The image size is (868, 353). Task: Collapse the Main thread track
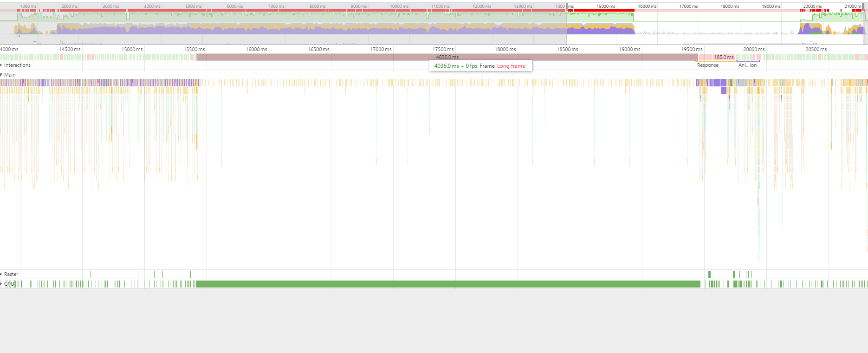point(2,75)
